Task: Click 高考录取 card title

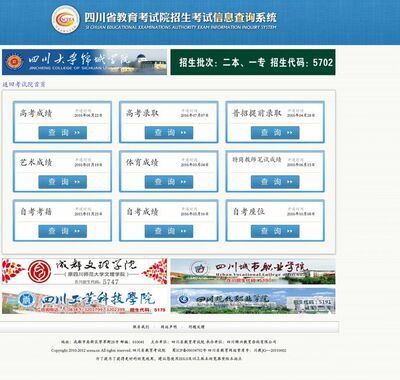Action: click(x=142, y=113)
